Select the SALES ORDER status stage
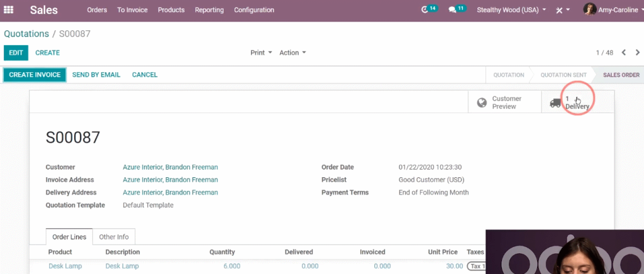644x274 pixels. pos(621,75)
